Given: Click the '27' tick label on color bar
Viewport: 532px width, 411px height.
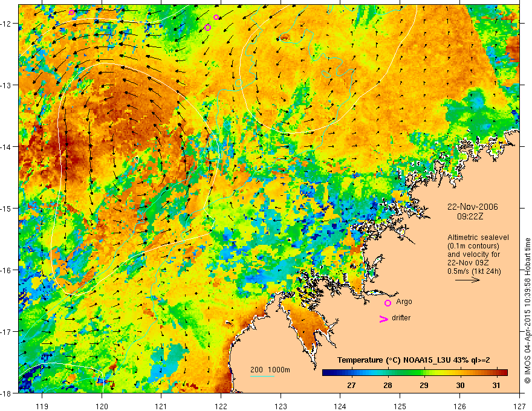Looking at the screenshot, I should point(351,385).
